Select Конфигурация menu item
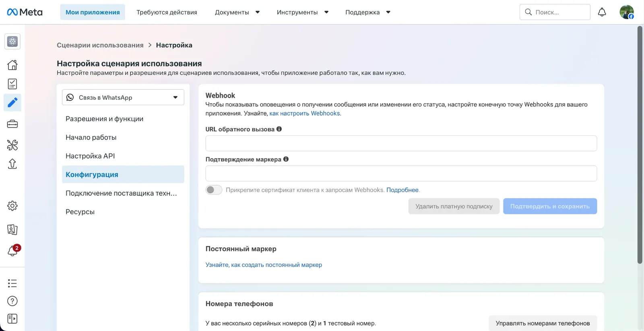The image size is (644, 331). pyautogui.click(x=123, y=174)
